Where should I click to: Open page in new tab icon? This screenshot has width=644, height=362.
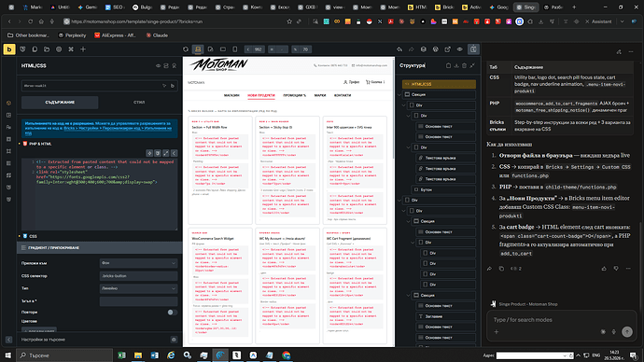[x=448, y=49]
